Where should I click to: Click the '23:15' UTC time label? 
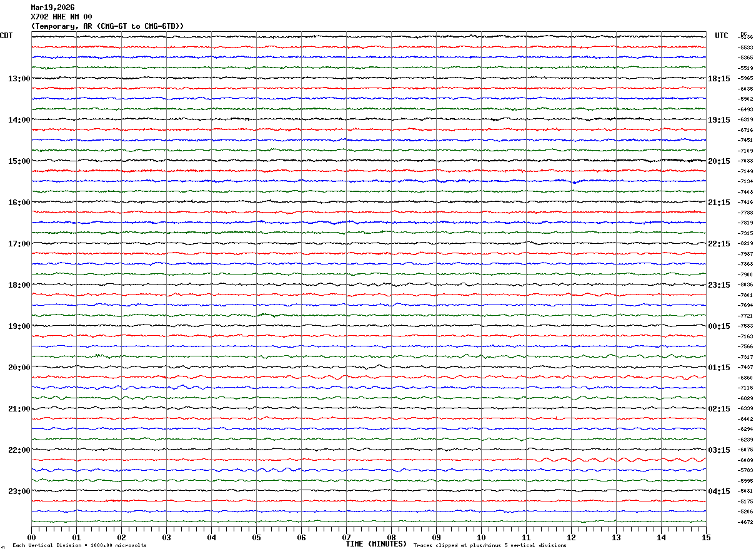[x=719, y=285]
